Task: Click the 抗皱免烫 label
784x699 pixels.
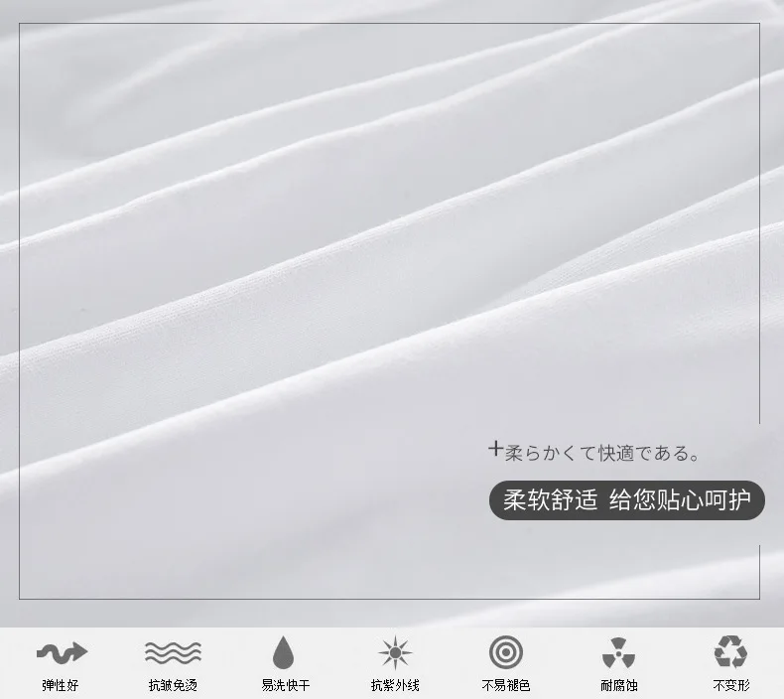Action: 173,685
